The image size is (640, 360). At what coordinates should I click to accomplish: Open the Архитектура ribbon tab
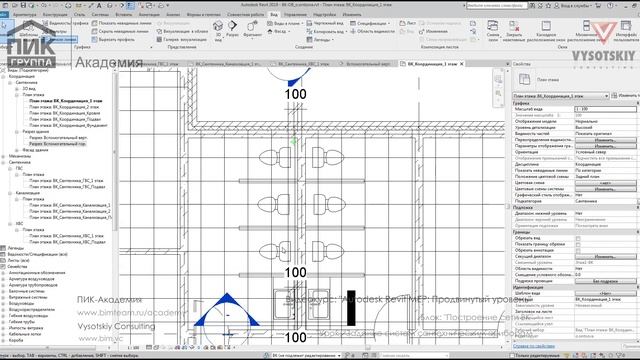point(24,14)
